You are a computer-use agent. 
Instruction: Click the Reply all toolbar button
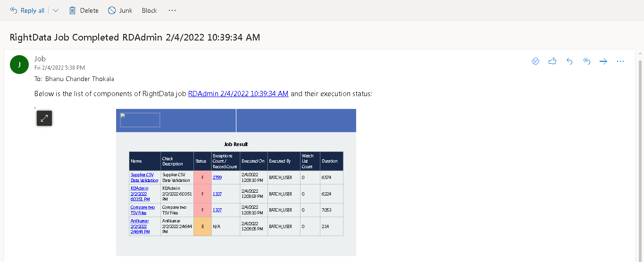pos(27,10)
